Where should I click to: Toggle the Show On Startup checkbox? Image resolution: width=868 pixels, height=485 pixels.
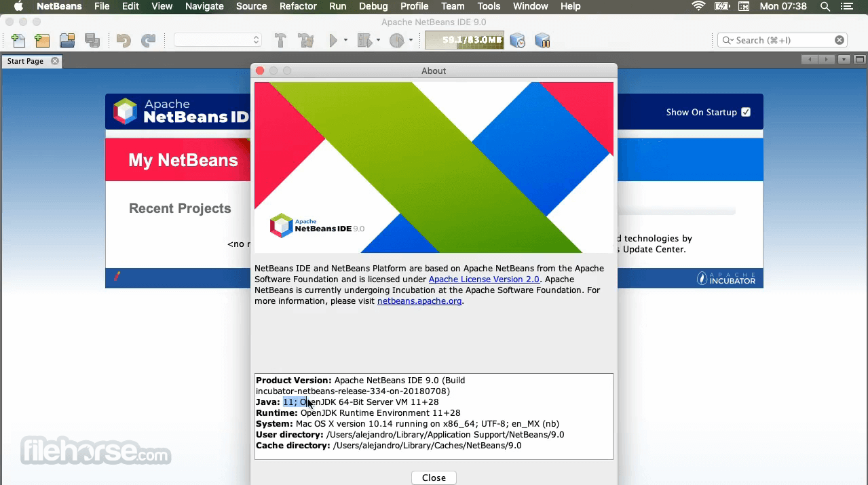point(747,112)
